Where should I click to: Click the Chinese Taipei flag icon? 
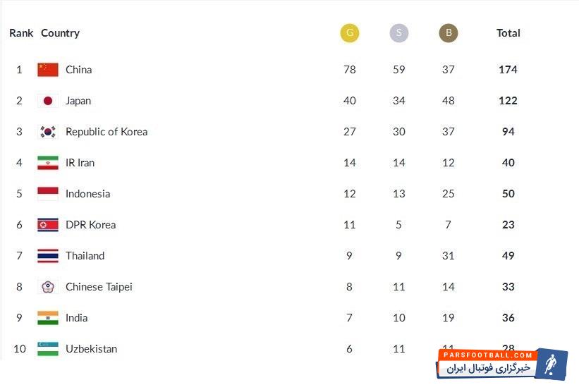coord(48,287)
